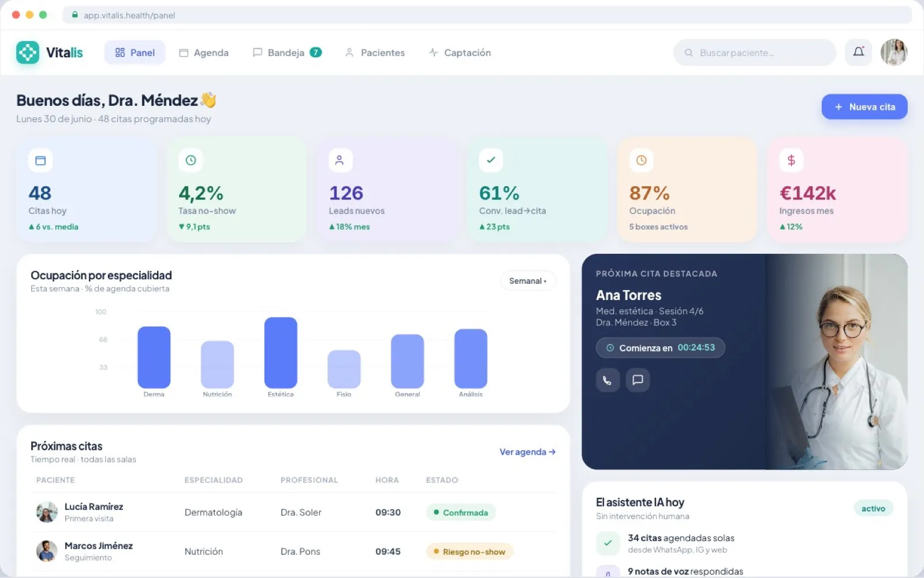
Task: Toggle the asistente IA activo badge
Action: (x=873, y=508)
